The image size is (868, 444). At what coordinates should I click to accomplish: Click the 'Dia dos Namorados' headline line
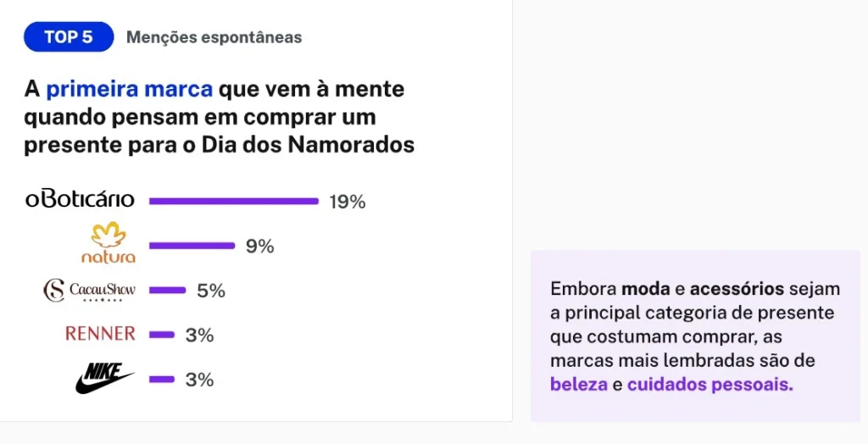pos(220,145)
